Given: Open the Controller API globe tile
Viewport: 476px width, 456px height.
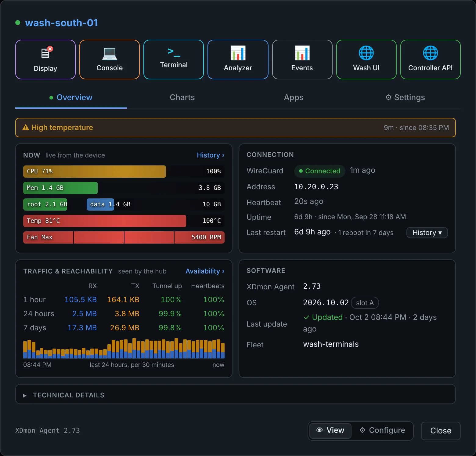Looking at the screenshot, I should [x=430, y=60].
